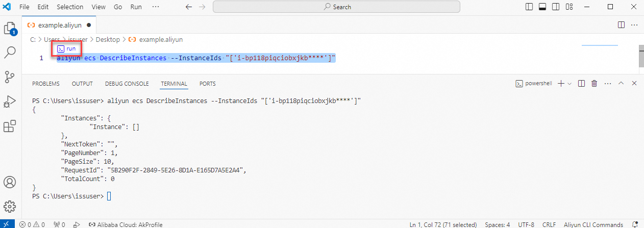The image size is (644, 228).
Task: Click the Search command center box
Action: [336, 7]
